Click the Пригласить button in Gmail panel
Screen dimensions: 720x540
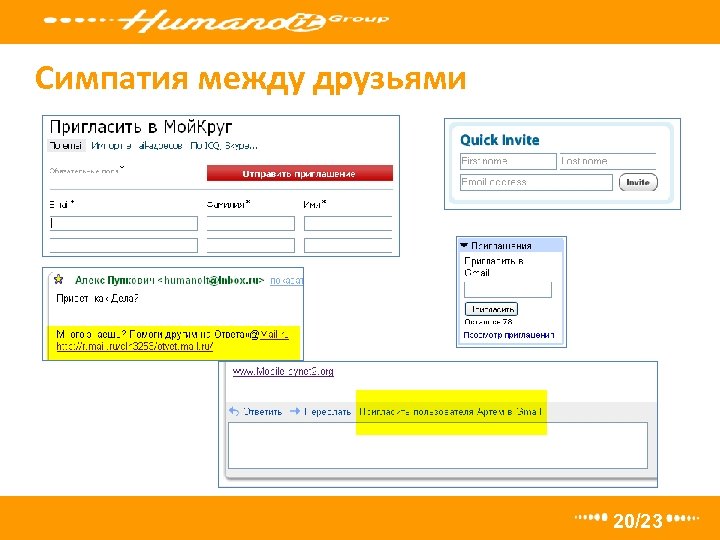491,309
